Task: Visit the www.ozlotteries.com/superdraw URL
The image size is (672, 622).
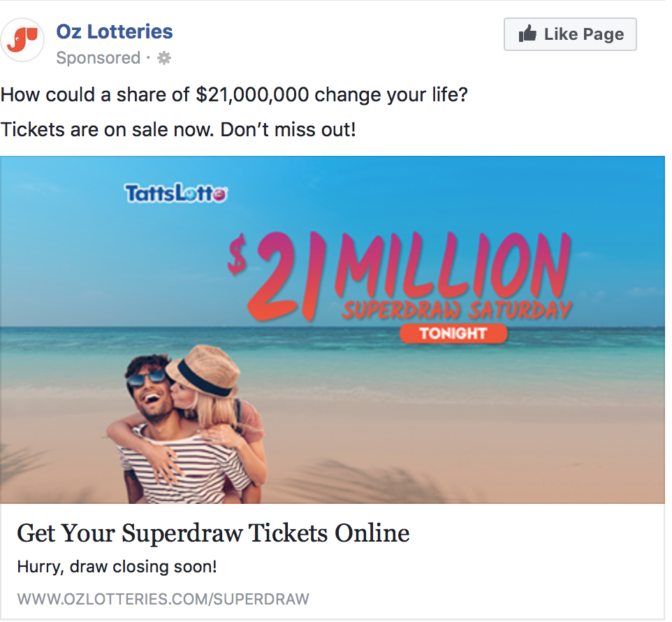Action: click(x=163, y=599)
